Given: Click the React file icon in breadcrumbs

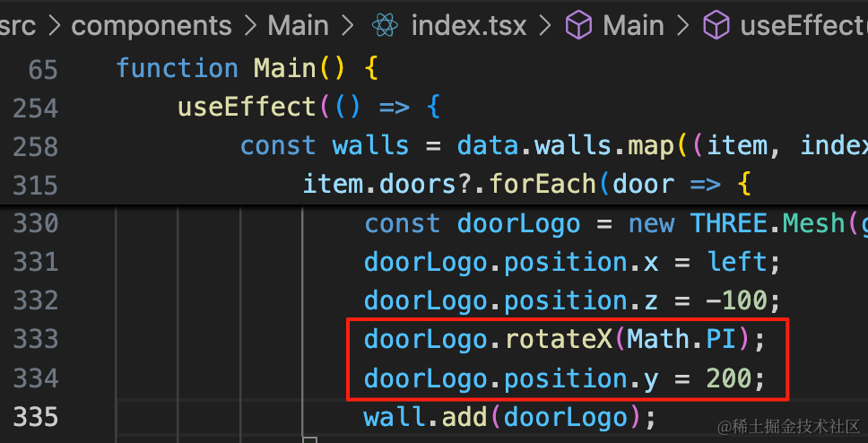Looking at the screenshot, I should pos(386,25).
